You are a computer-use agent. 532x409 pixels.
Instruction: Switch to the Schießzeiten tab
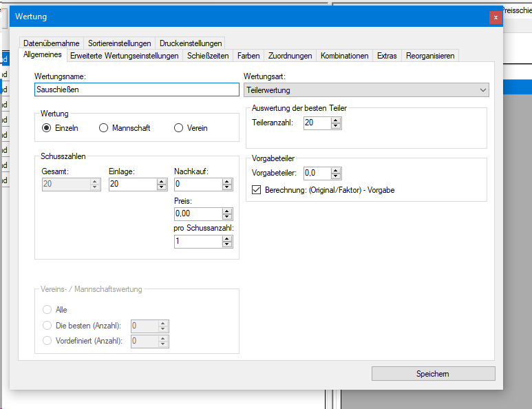[208, 56]
